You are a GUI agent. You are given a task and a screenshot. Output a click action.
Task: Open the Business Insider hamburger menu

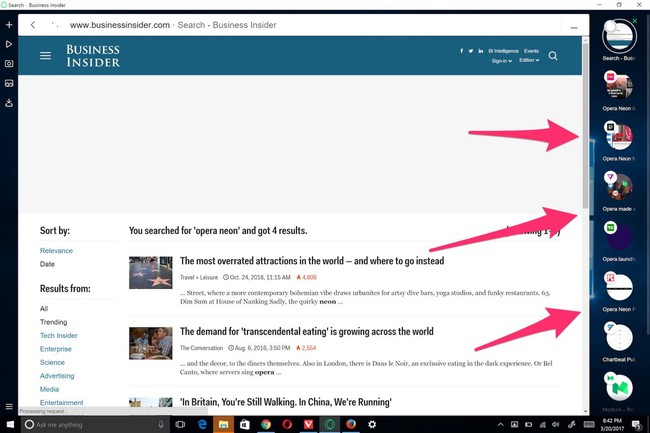[x=45, y=56]
